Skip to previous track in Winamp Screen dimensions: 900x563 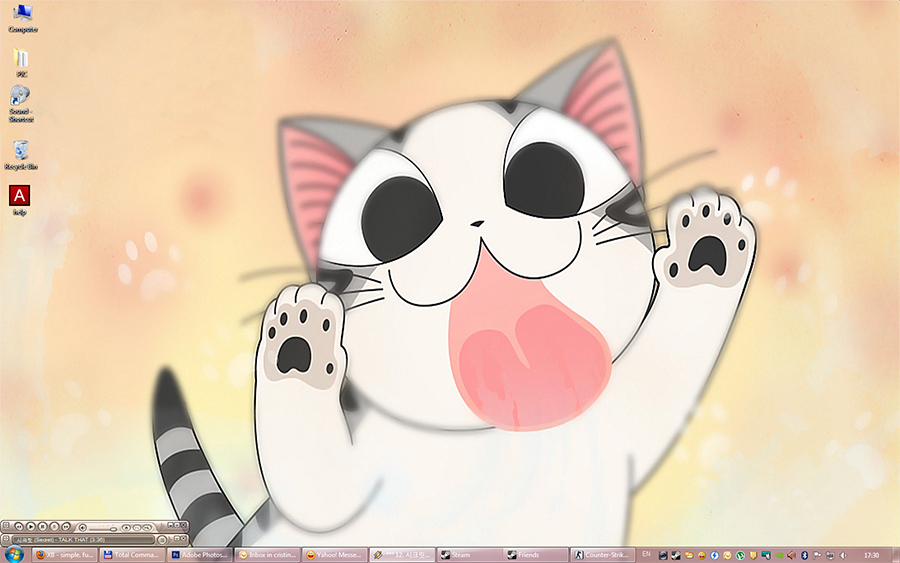click(19, 526)
